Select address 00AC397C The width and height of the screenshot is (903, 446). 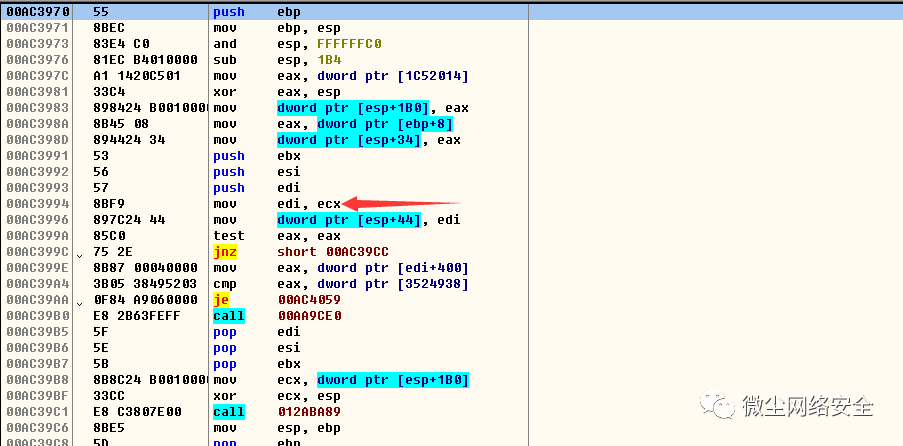[37, 76]
